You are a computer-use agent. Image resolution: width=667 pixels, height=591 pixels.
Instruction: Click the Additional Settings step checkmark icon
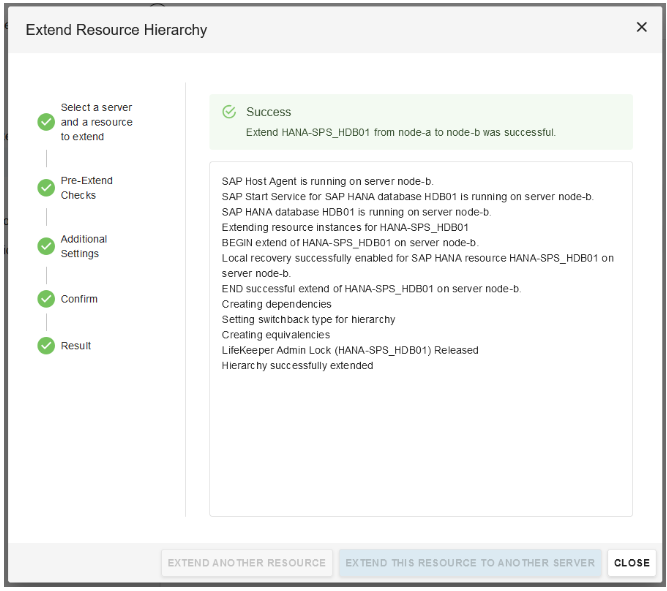click(46, 246)
